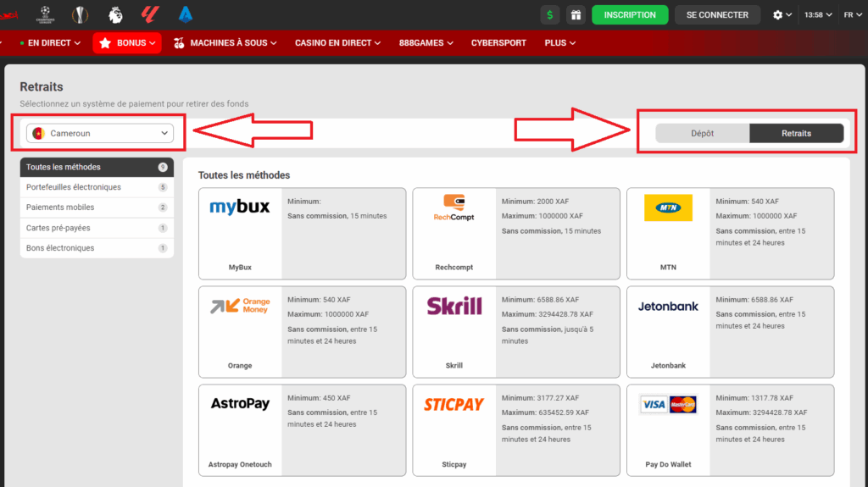Open the settings gear menu

782,15
